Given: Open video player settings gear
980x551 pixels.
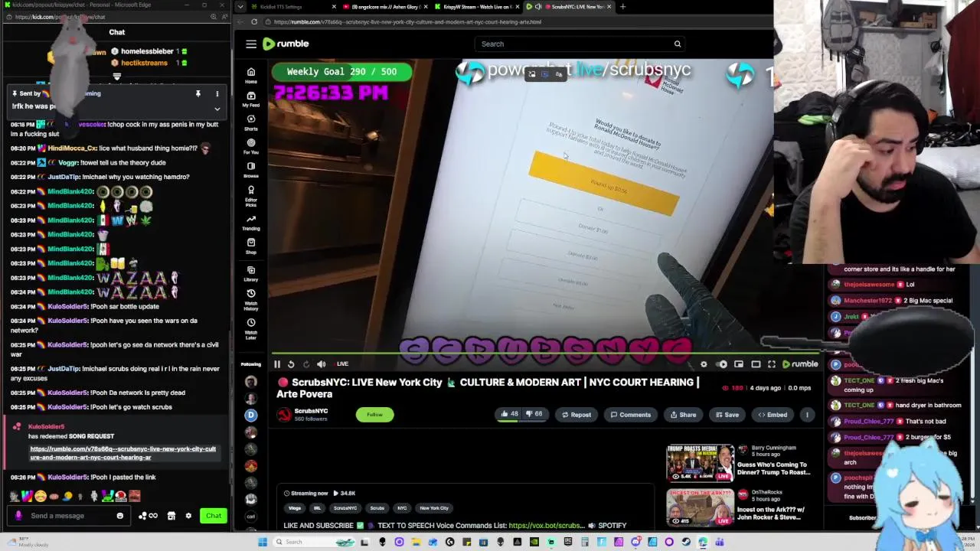Looking at the screenshot, I should coord(704,364).
